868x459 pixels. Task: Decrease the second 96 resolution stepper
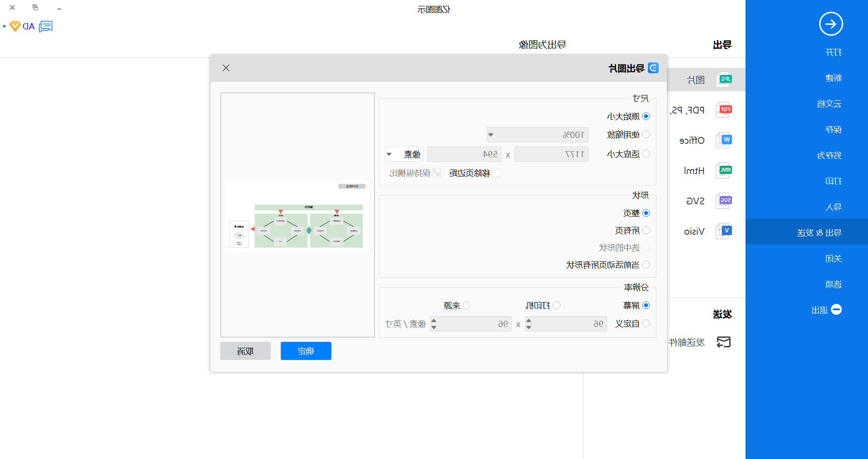(434, 327)
